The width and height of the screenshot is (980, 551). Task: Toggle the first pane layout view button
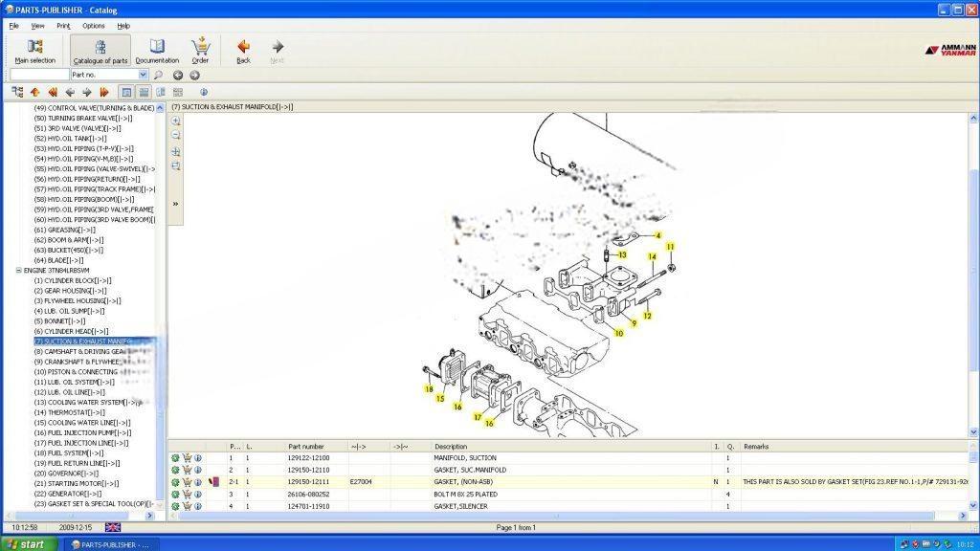click(126, 92)
